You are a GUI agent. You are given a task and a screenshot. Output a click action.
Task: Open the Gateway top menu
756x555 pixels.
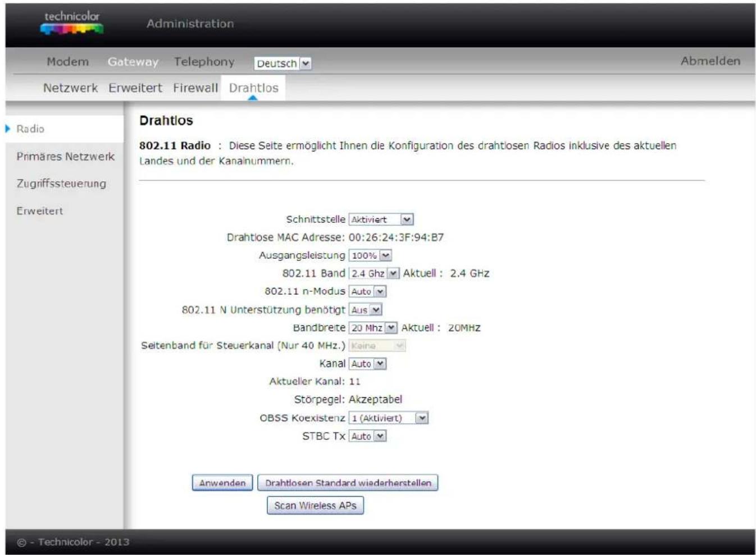[133, 62]
